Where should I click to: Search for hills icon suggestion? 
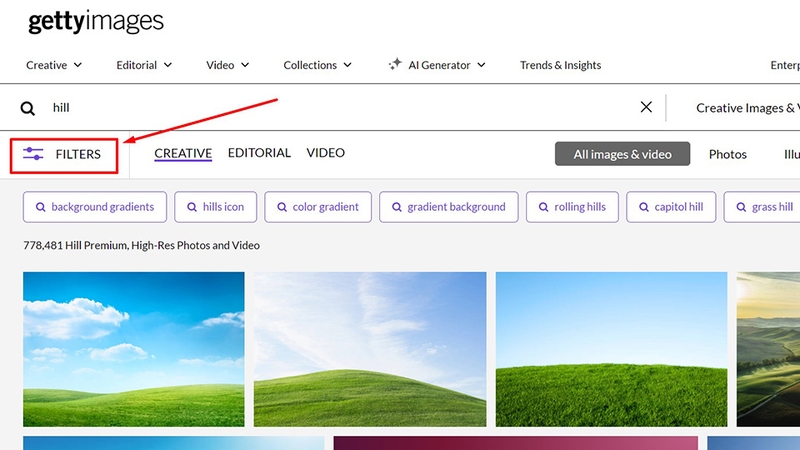(x=215, y=207)
